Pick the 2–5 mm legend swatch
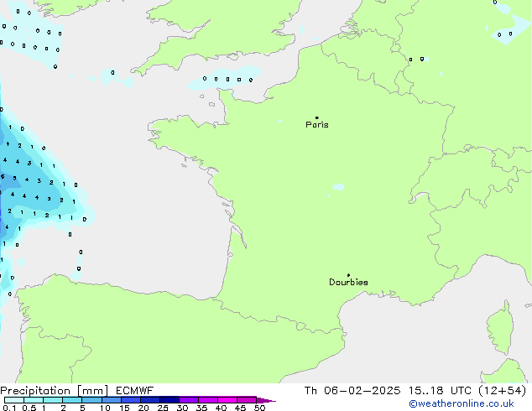The height and width of the screenshot is (411, 532). click(72, 400)
